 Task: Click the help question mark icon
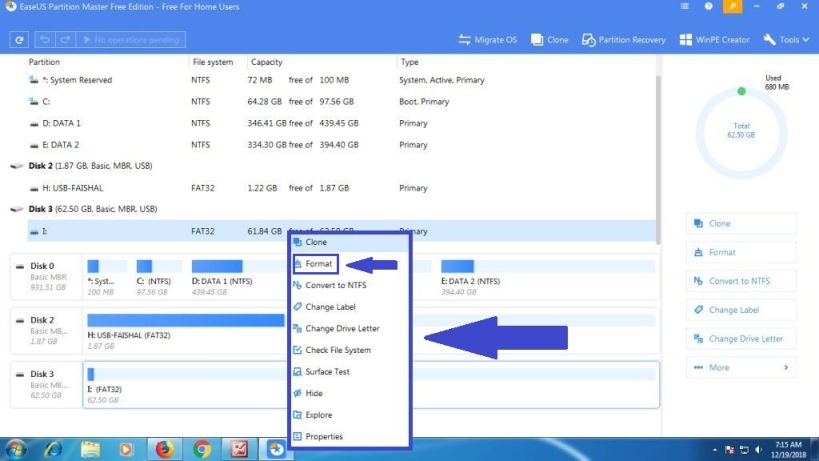708,6
